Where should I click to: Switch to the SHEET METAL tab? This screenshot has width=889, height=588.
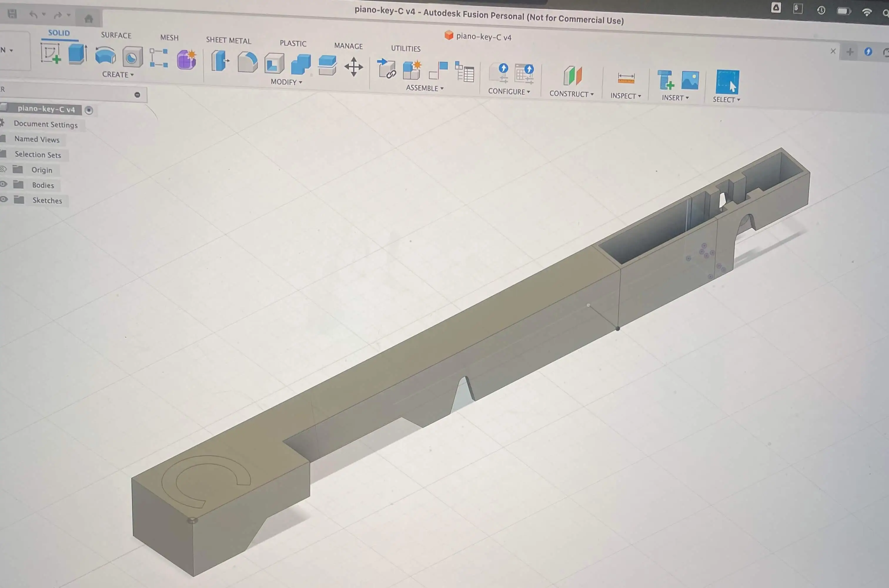[228, 41]
